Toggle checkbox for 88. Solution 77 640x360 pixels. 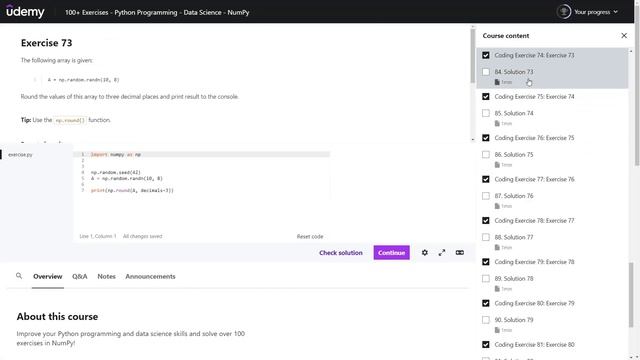486,237
